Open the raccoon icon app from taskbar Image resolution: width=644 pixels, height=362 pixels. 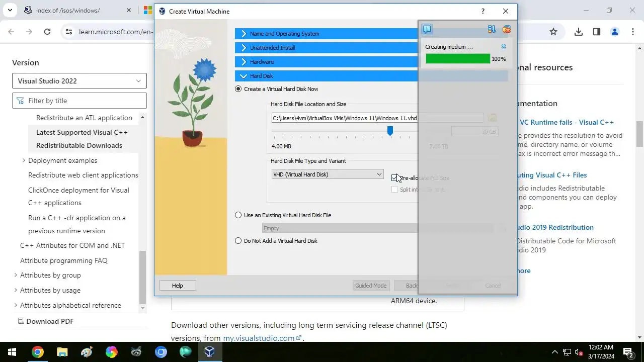[136, 352]
